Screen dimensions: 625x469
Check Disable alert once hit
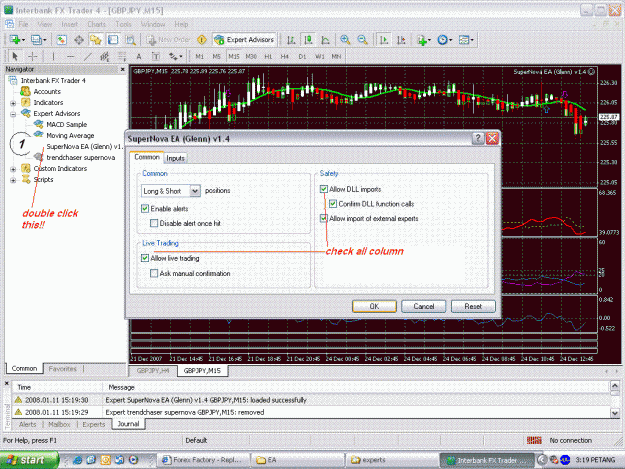pos(154,223)
